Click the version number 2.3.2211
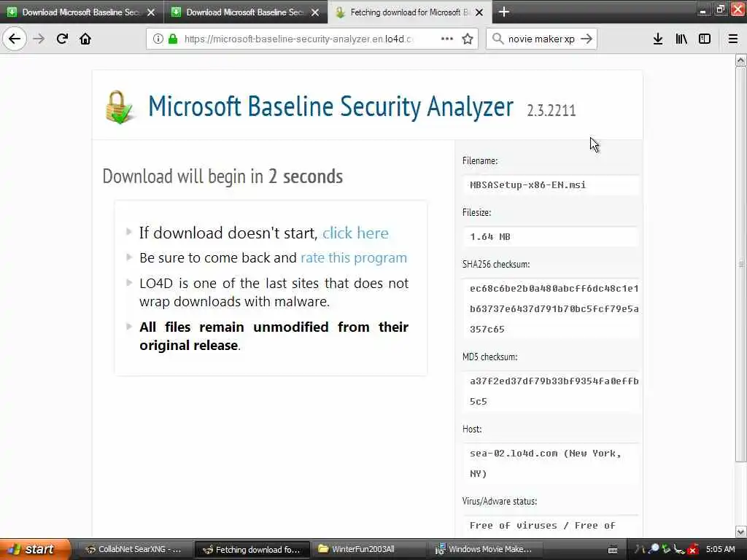Image resolution: width=747 pixels, height=560 pixels. (551, 111)
